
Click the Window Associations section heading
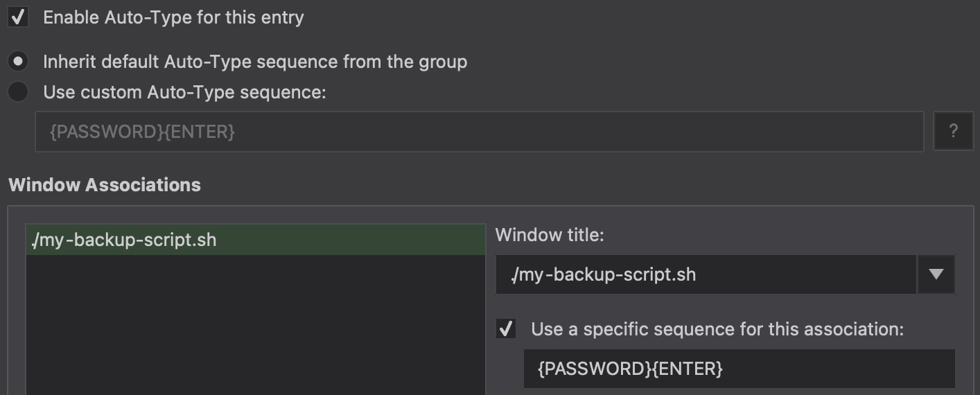[105, 185]
